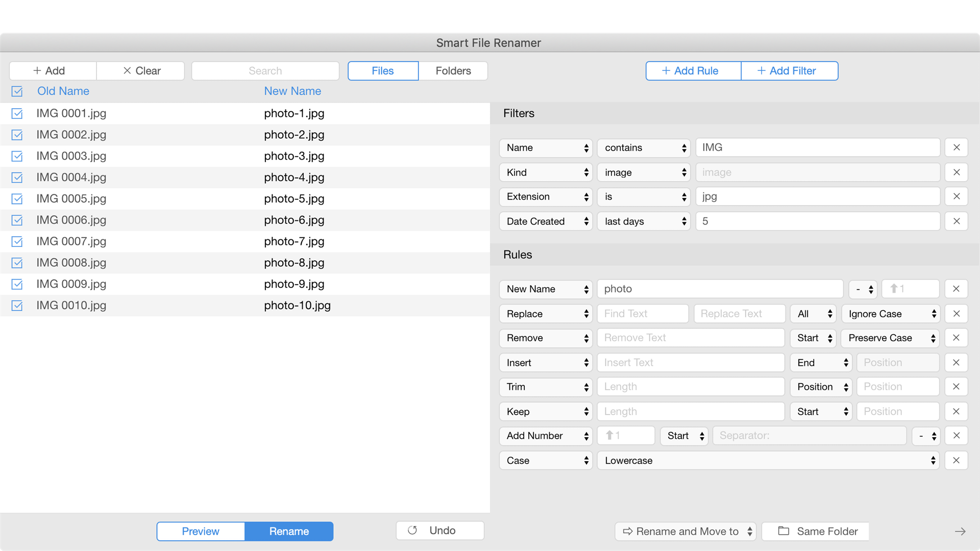This screenshot has height=551, width=980.
Task: Open the 'last days' condition dropdown
Action: tap(644, 221)
